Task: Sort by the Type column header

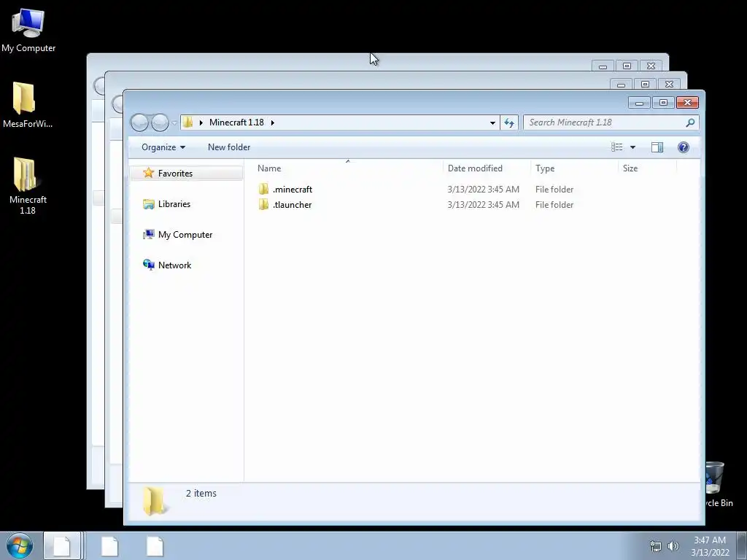Action: point(574,168)
